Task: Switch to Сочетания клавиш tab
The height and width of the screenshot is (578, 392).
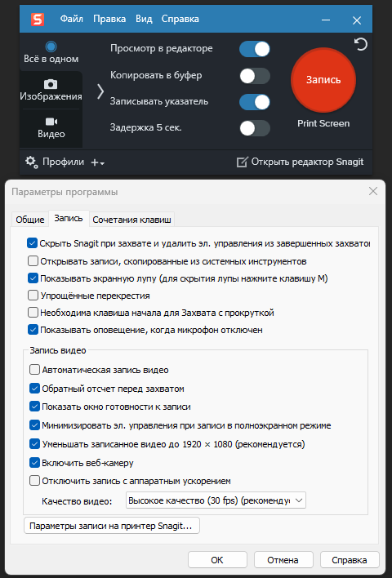Action: (x=131, y=220)
